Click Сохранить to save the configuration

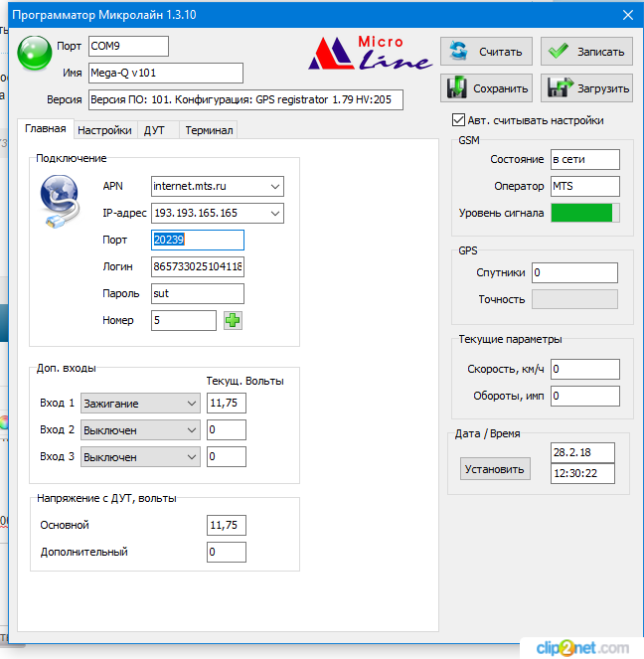point(487,88)
